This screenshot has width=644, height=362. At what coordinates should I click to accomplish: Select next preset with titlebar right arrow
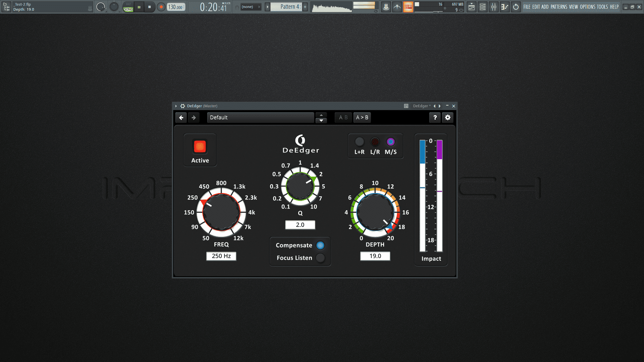tap(440, 106)
